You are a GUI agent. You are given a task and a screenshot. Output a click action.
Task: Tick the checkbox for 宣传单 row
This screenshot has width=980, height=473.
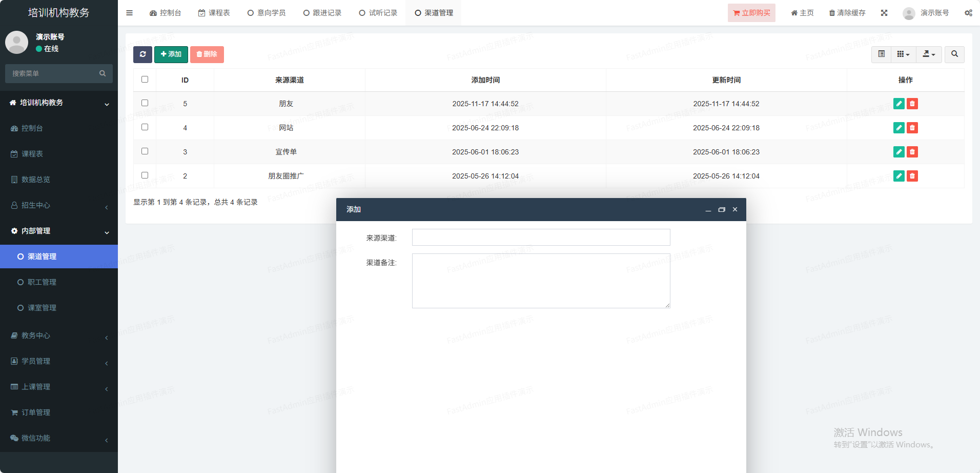click(x=145, y=151)
